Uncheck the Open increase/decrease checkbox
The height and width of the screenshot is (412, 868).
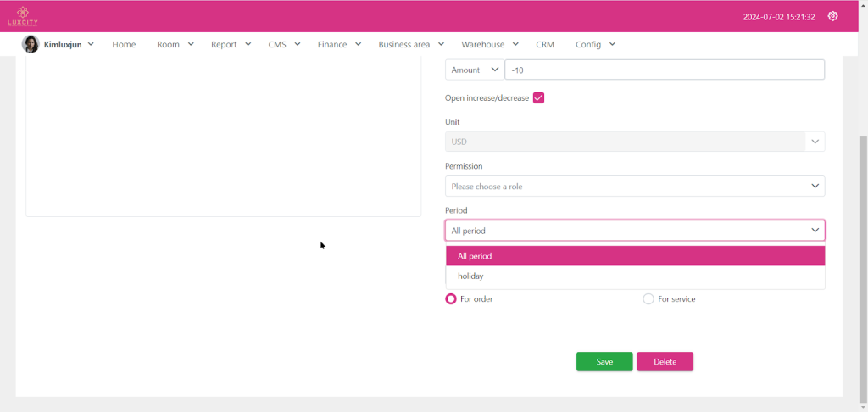click(538, 98)
